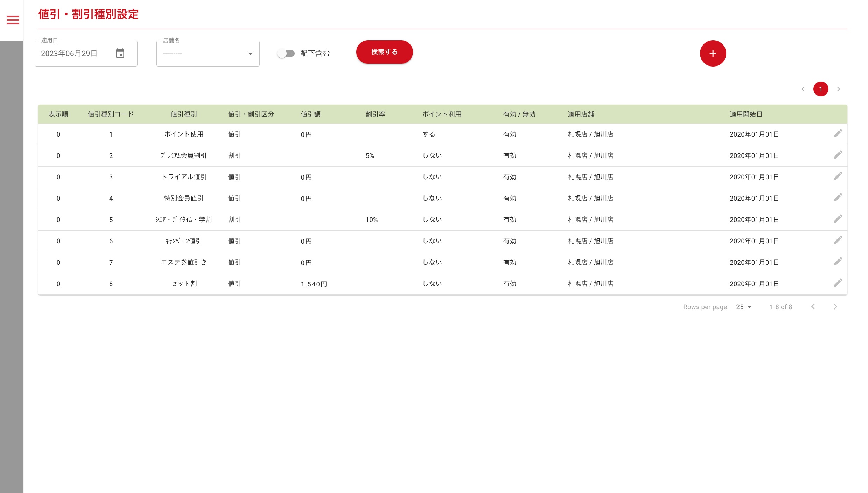The width and height of the screenshot is (868, 493).
Task: Click the red plus add button
Action: (713, 53)
